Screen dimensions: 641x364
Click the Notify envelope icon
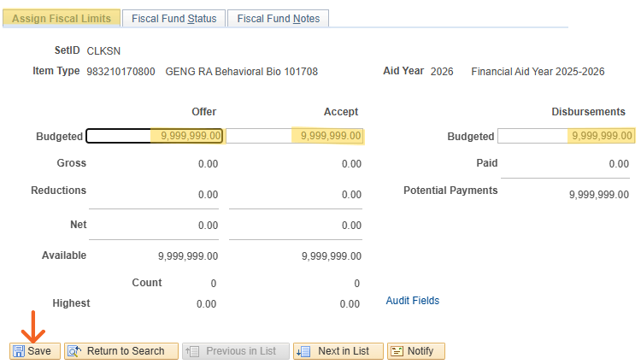(397, 351)
